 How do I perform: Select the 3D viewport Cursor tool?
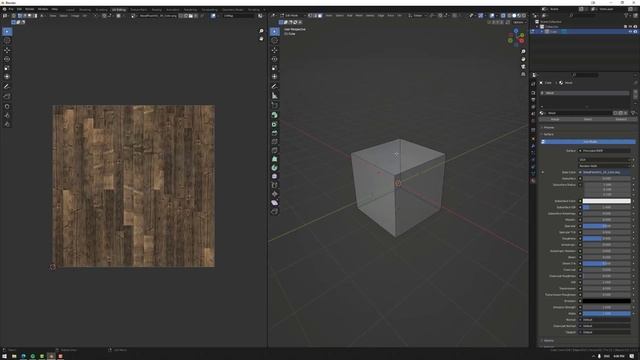pyautogui.click(x=275, y=41)
